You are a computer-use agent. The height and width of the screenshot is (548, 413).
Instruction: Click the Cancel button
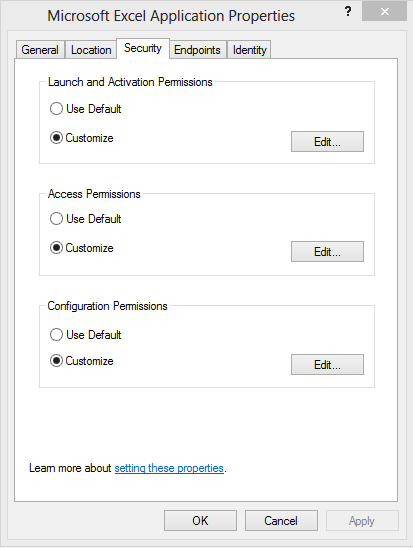281,520
